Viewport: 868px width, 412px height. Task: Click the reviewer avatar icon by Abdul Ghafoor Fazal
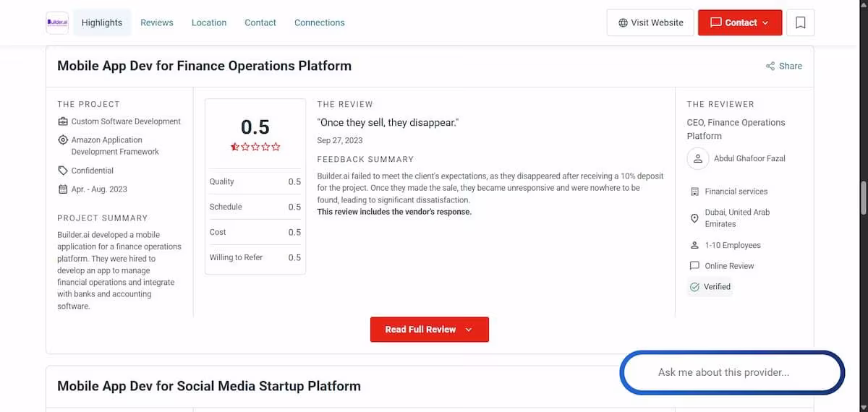pyautogui.click(x=697, y=158)
